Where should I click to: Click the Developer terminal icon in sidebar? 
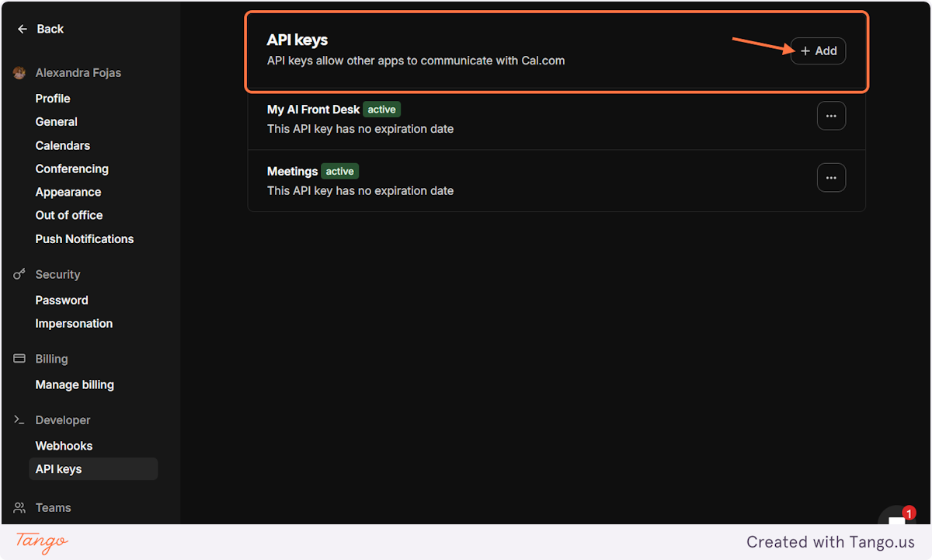(18, 419)
